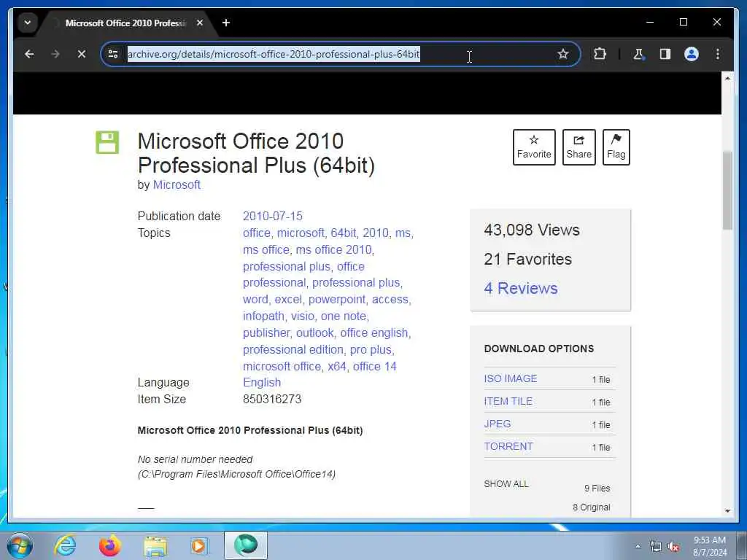Open Chrome Labs flask icon
The width and height of the screenshot is (747, 560).
(x=638, y=54)
